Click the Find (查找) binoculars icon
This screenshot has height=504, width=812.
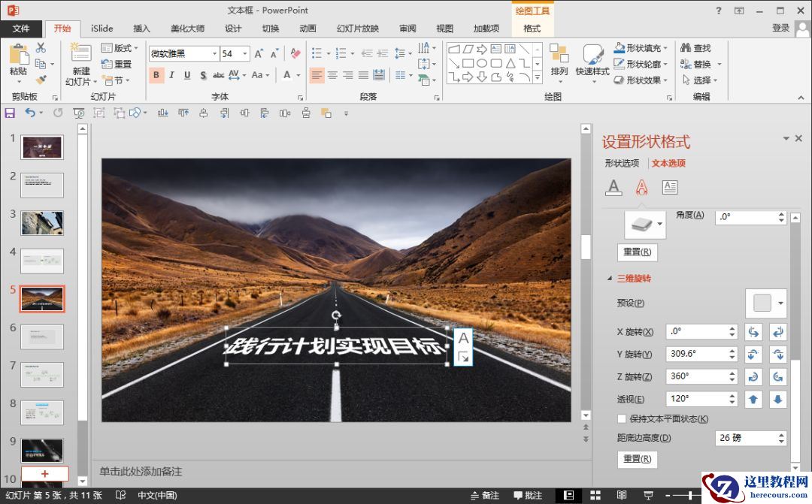coord(686,48)
